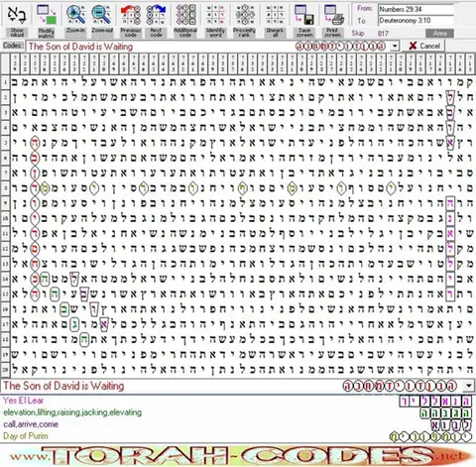
Task: Select the Yes El Lear legend entry
Action: (x=24, y=401)
